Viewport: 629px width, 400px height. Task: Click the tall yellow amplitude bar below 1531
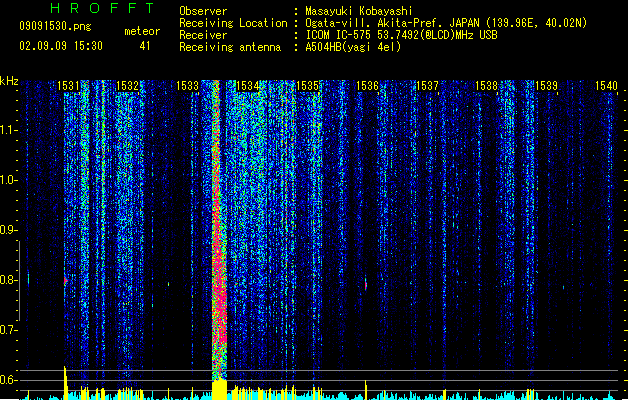point(65,383)
